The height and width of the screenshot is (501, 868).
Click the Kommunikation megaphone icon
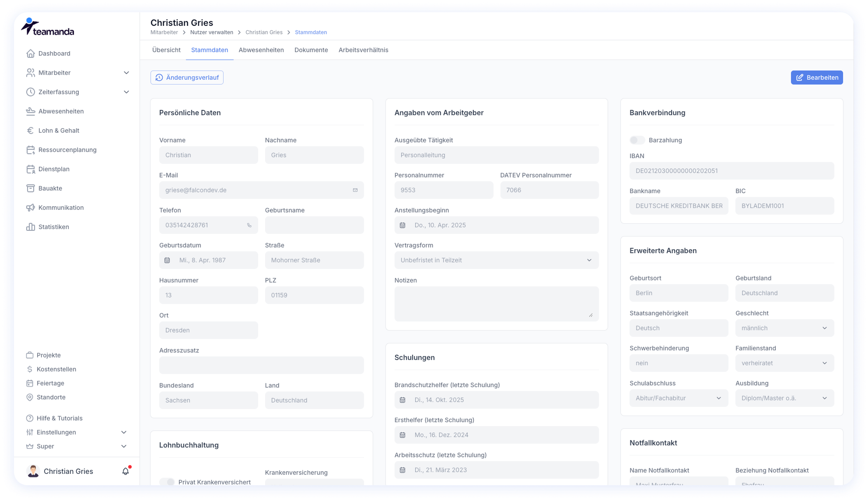click(30, 208)
